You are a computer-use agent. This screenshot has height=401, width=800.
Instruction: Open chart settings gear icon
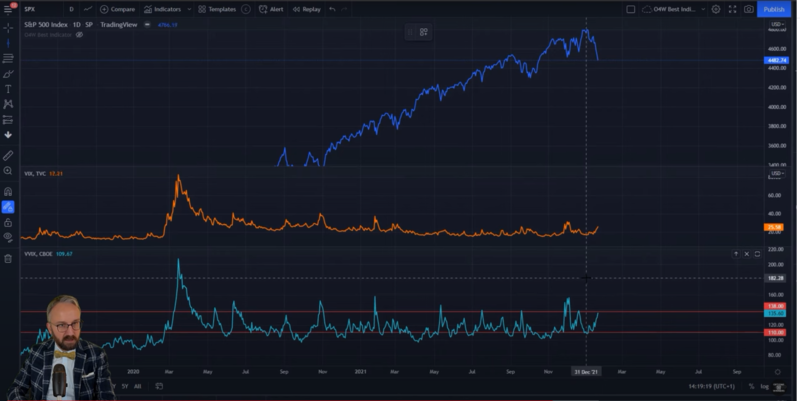coord(716,9)
